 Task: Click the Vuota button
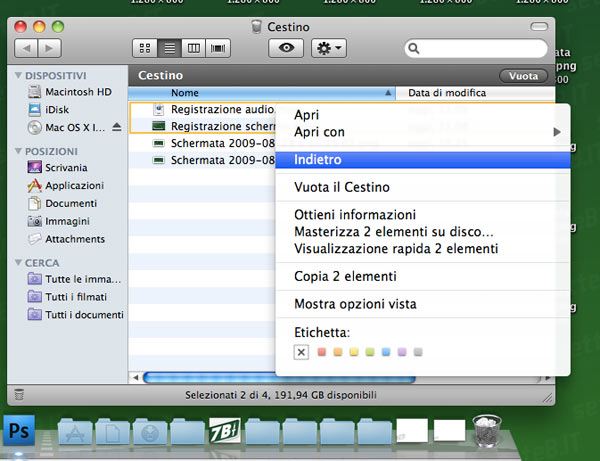(523, 76)
